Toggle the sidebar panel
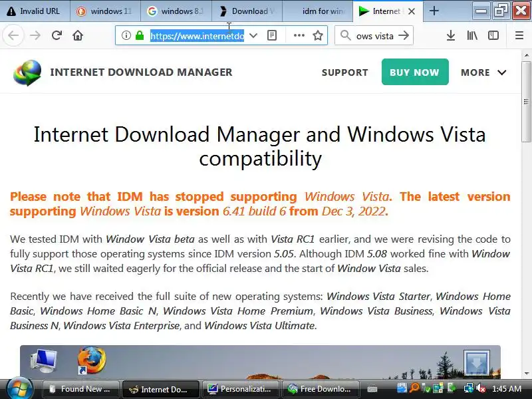 [x=493, y=35]
